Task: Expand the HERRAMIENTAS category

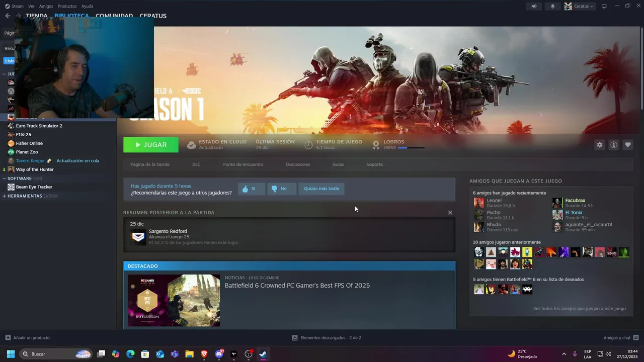Action: (x=5, y=196)
